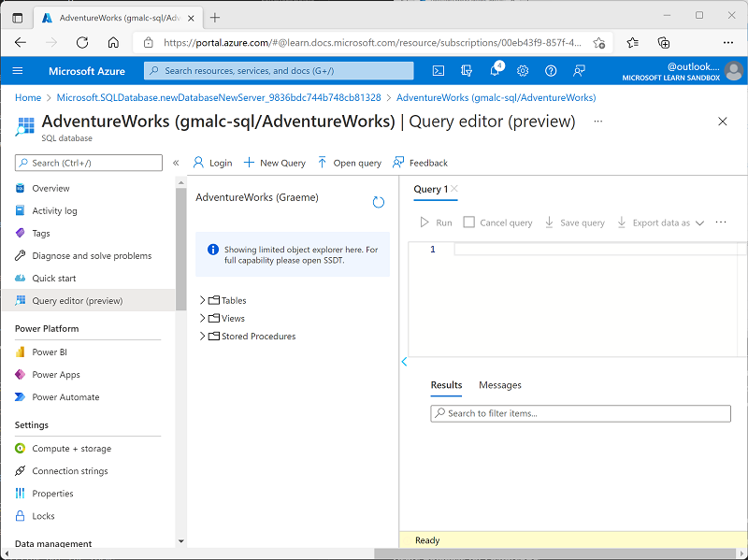
Task: Save query to file
Action: [x=574, y=223]
